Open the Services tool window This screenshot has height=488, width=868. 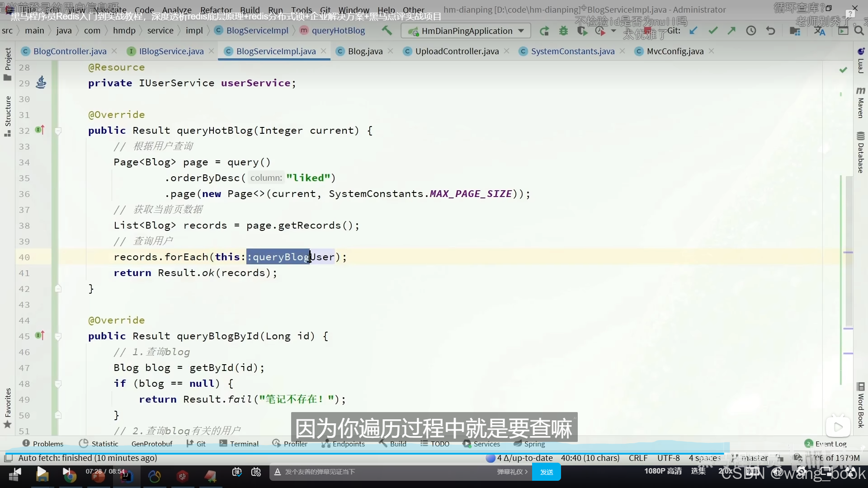481,444
